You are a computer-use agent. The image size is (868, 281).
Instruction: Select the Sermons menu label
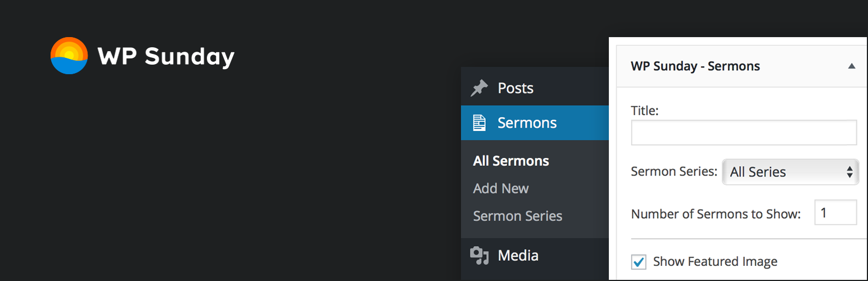(527, 123)
